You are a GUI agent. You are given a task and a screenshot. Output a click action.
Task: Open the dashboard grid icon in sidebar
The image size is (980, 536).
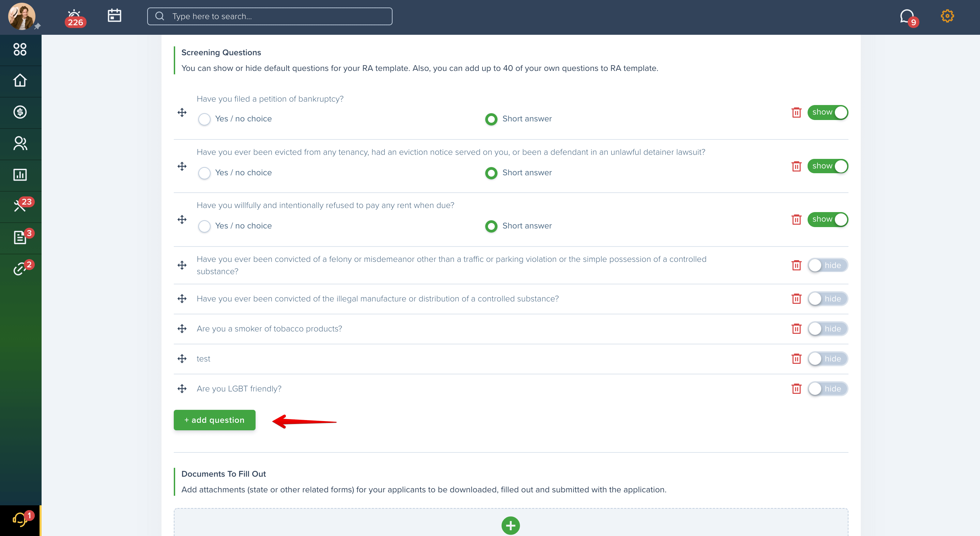(20, 49)
